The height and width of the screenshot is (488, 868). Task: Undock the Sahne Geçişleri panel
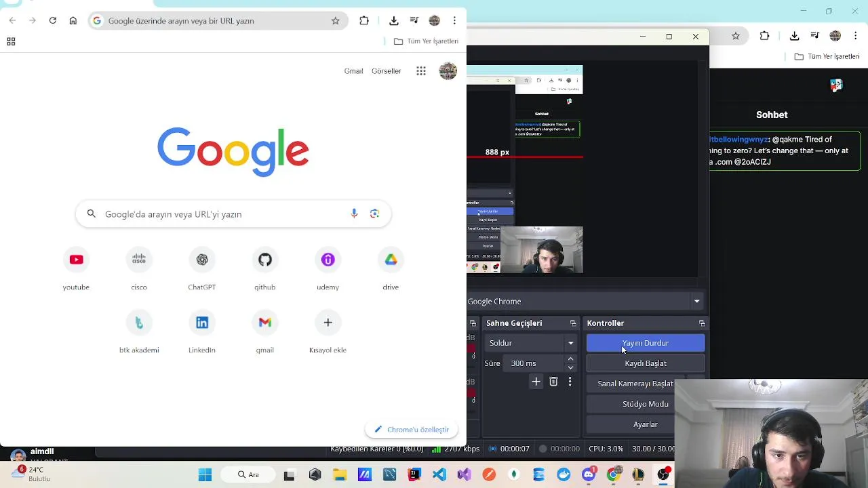tap(573, 323)
